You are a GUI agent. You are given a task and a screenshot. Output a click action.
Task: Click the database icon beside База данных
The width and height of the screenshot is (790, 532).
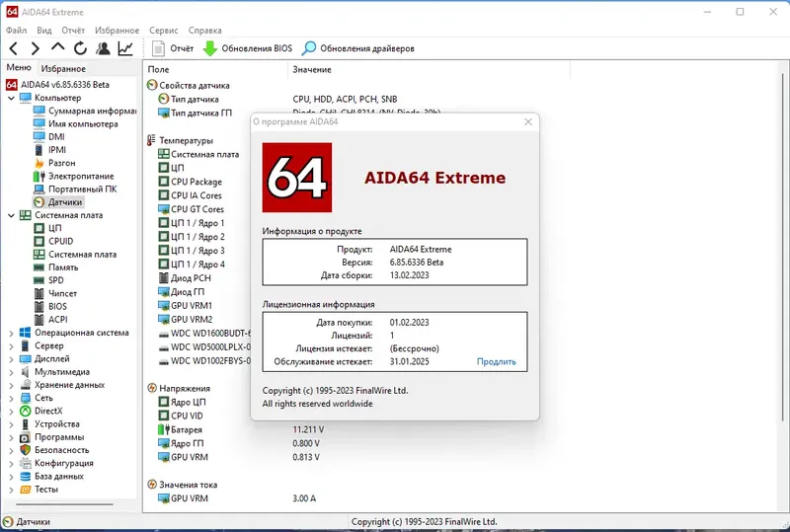click(26, 476)
